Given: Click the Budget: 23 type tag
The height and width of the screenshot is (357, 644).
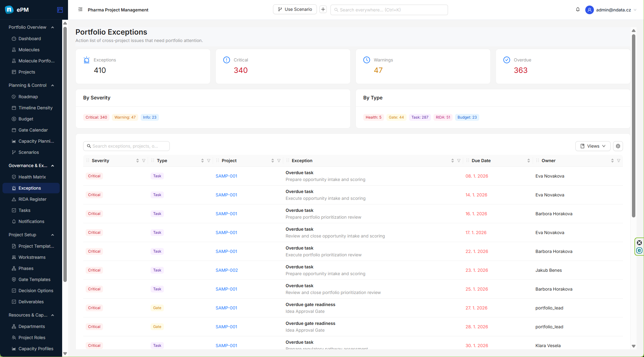Looking at the screenshot, I should pyautogui.click(x=467, y=117).
